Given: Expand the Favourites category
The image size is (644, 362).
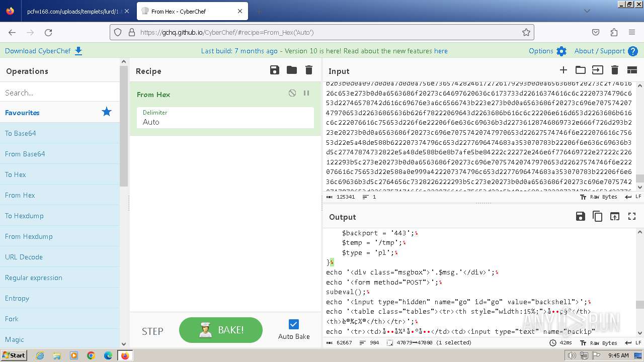Looking at the screenshot, I should [x=60, y=113].
